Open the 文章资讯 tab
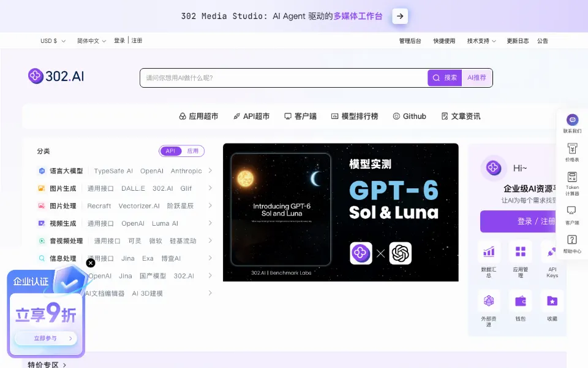 (461, 117)
